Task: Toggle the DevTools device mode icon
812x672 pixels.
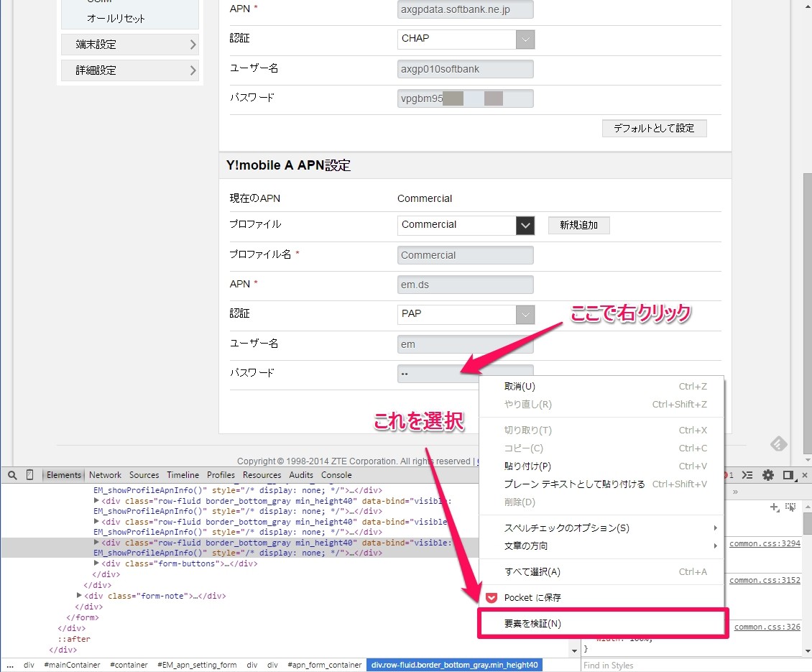Action: 30,474
